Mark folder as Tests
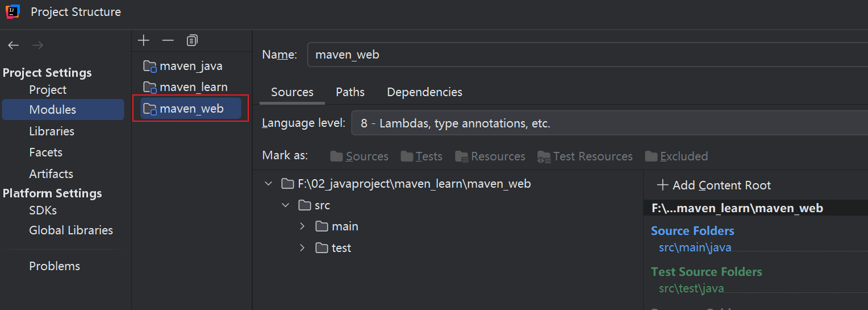 421,156
